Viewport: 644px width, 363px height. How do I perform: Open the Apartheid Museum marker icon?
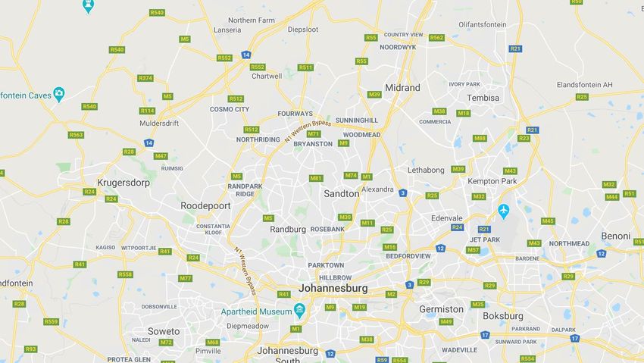(x=300, y=311)
